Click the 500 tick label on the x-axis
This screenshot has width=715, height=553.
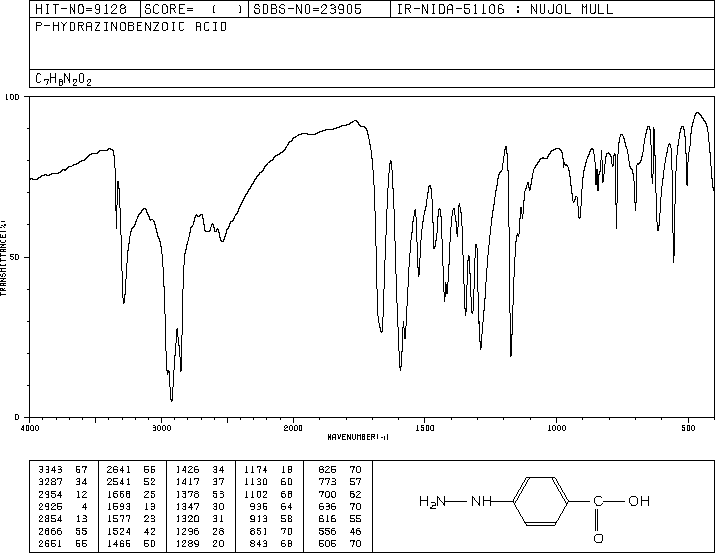coord(689,428)
